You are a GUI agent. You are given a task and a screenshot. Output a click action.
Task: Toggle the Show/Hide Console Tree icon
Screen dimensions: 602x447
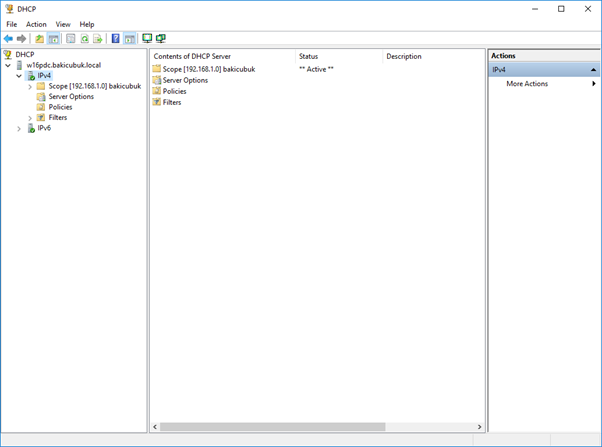pyautogui.click(x=53, y=38)
